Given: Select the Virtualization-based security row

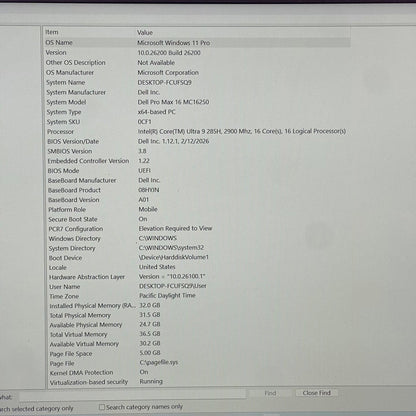Looking at the screenshot, I should coord(197,382).
